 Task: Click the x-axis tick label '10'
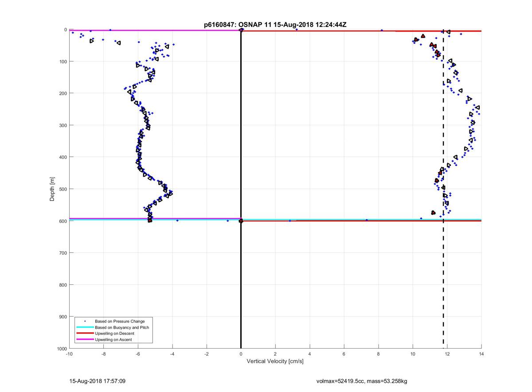click(x=413, y=354)
